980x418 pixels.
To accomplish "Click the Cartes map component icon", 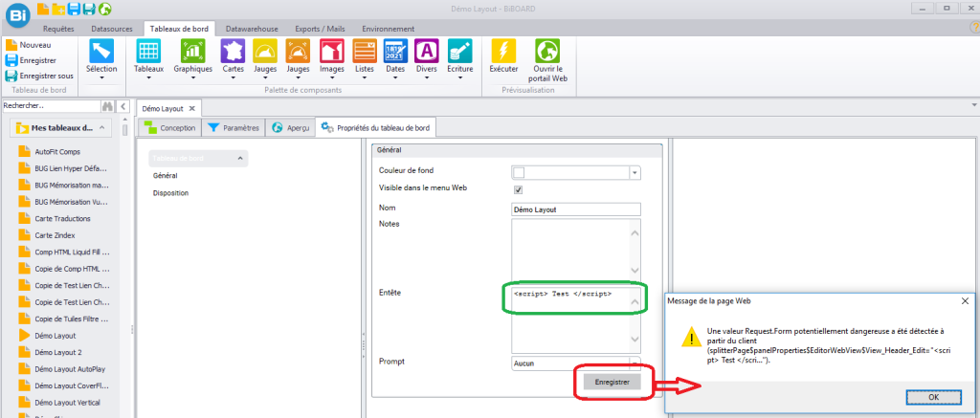I will [234, 52].
